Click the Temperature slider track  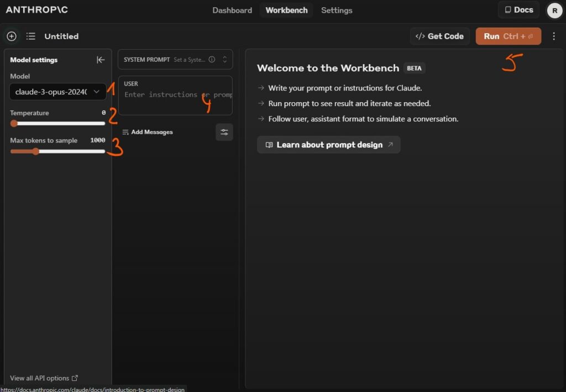click(x=58, y=123)
